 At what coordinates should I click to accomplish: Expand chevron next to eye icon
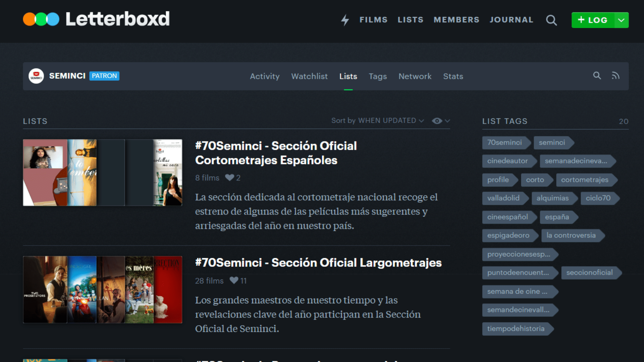click(447, 121)
